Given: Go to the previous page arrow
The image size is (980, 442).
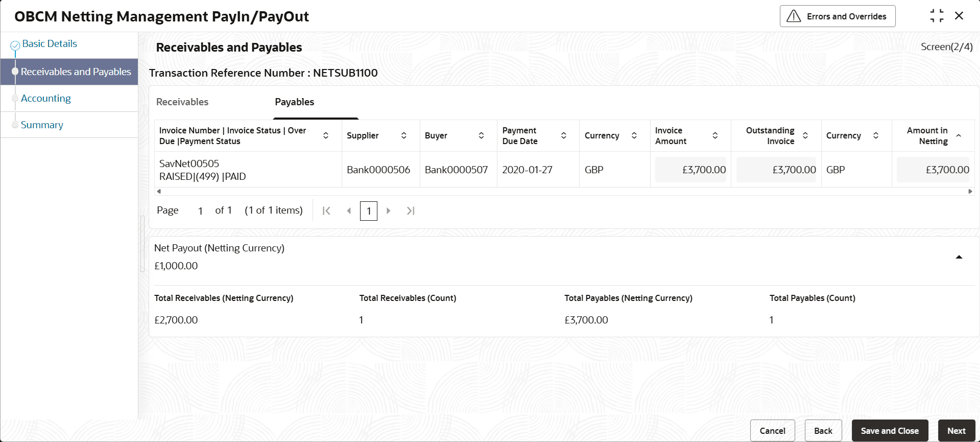Looking at the screenshot, I should pyautogui.click(x=349, y=211).
